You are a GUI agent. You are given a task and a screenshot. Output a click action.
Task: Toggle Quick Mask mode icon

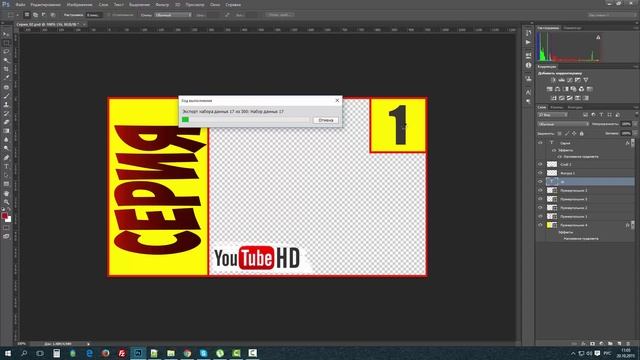point(6,228)
